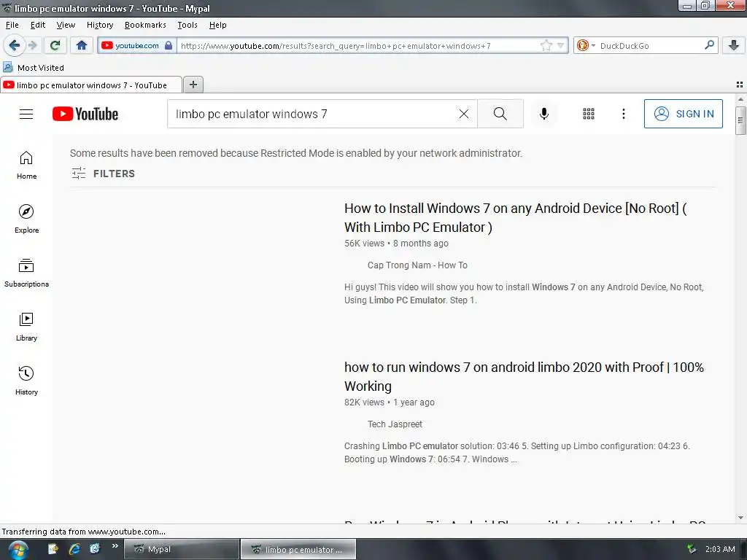Open YouTube settings three-dot menu

point(623,114)
